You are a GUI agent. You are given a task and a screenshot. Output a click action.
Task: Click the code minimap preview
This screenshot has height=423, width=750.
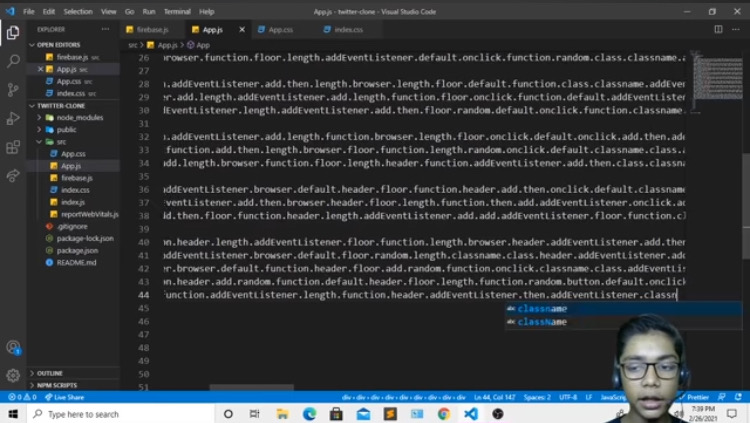tap(717, 79)
